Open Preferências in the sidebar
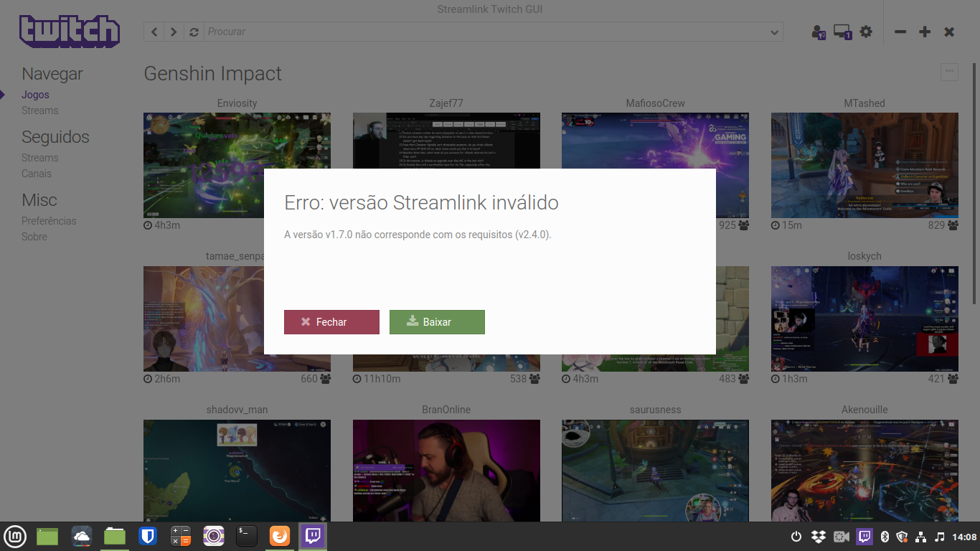The width and height of the screenshot is (980, 551). [49, 221]
